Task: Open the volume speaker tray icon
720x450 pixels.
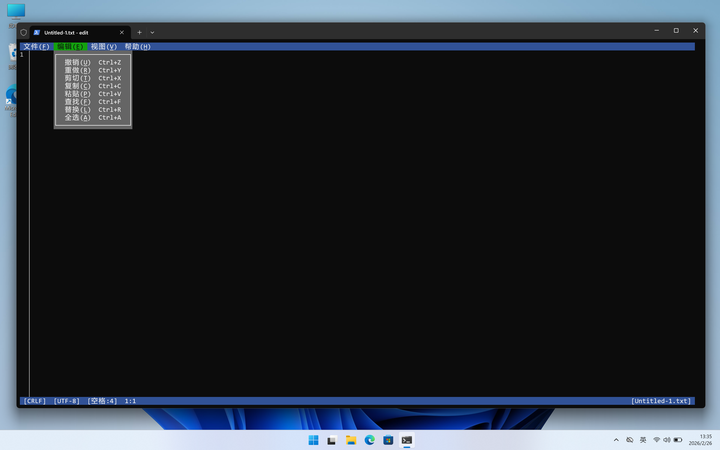Action: (667, 440)
